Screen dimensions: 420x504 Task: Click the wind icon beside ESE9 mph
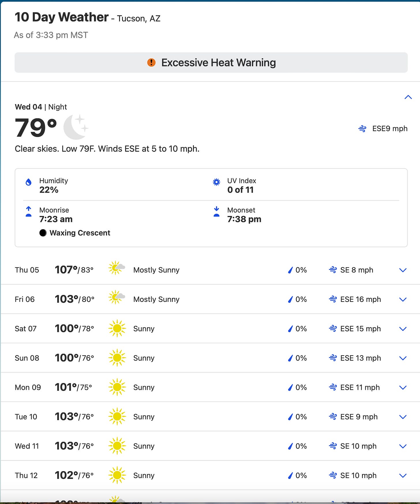[x=362, y=129]
